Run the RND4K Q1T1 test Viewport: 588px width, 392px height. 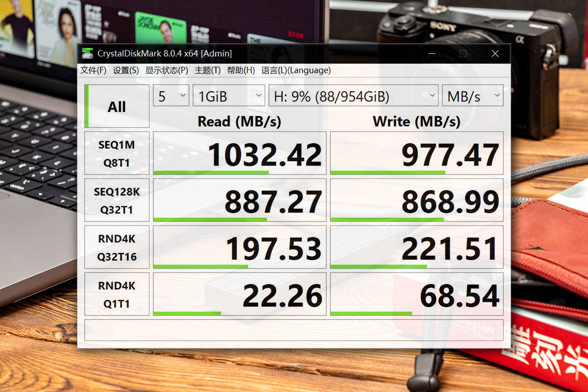point(117,294)
